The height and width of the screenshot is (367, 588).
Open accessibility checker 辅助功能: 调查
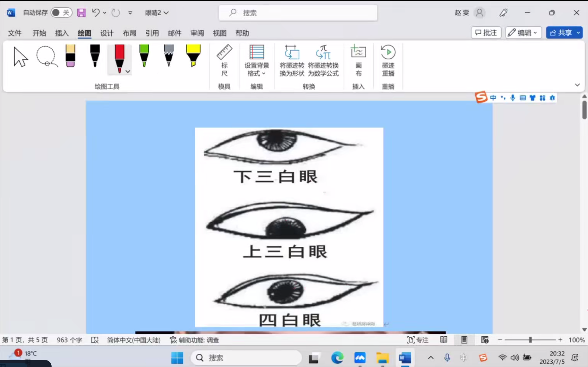(x=195, y=340)
